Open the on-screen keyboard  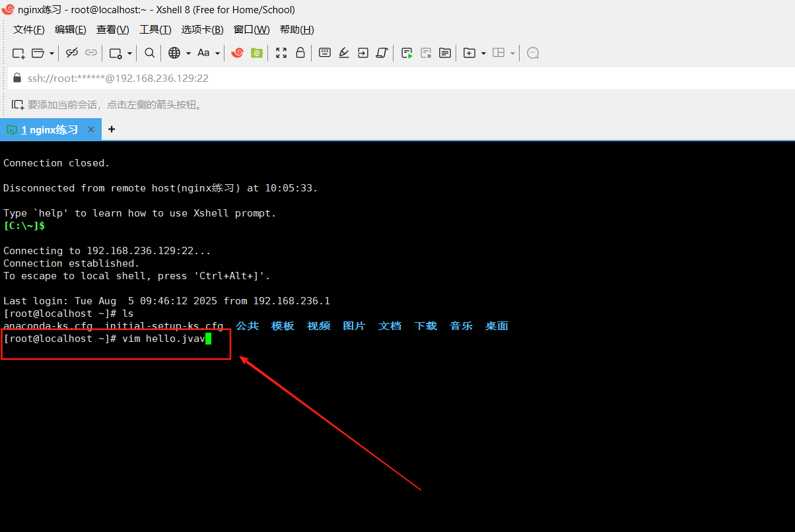pyautogui.click(x=324, y=53)
